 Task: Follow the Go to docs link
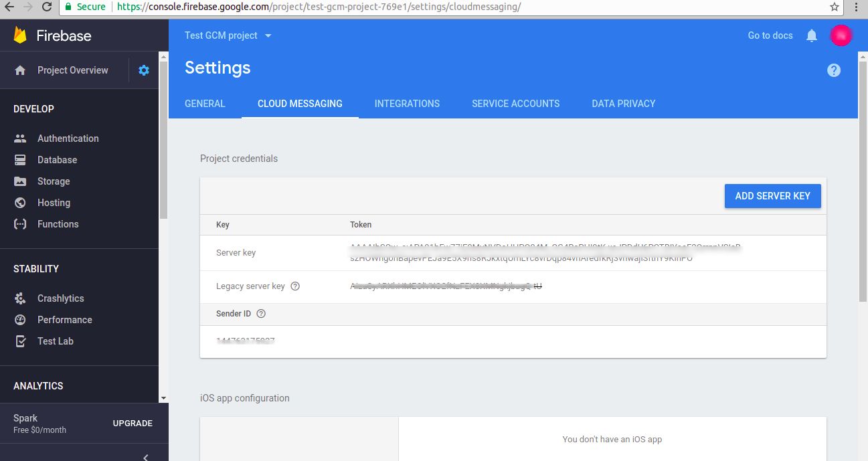(770, 35)
